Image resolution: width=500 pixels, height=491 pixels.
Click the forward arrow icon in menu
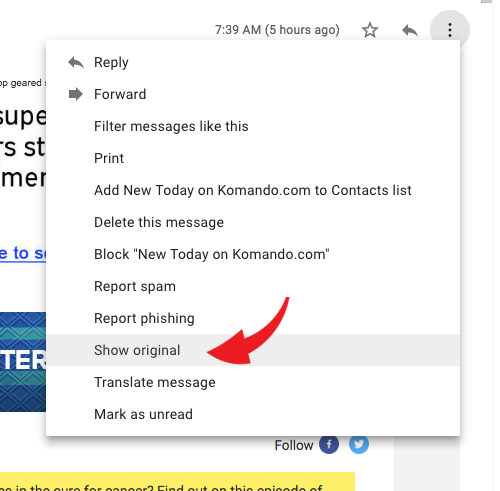coord(76,94)
